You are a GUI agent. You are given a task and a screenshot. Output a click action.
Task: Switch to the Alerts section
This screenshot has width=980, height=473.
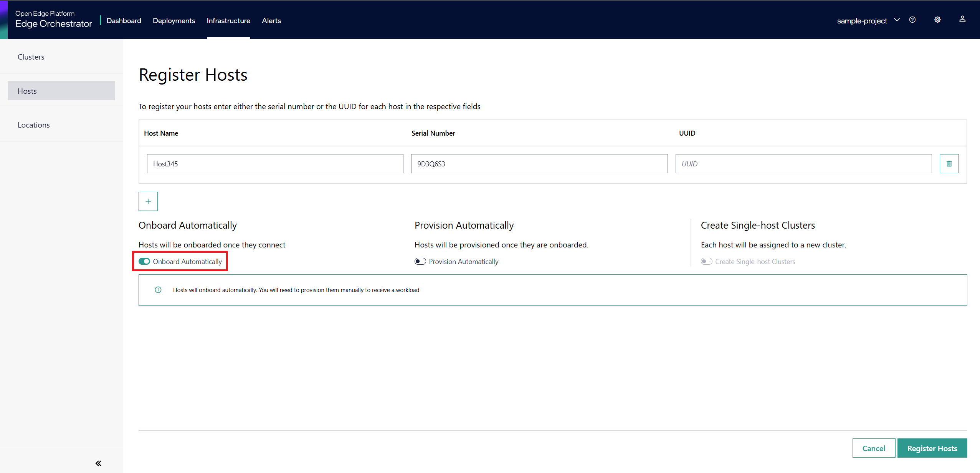coord(271,20)
